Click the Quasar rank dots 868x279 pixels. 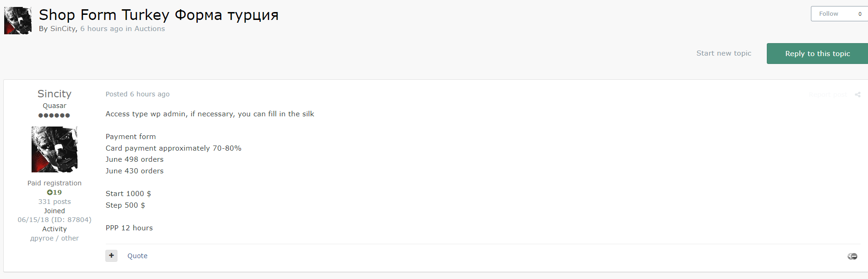(x=54, y=115)
